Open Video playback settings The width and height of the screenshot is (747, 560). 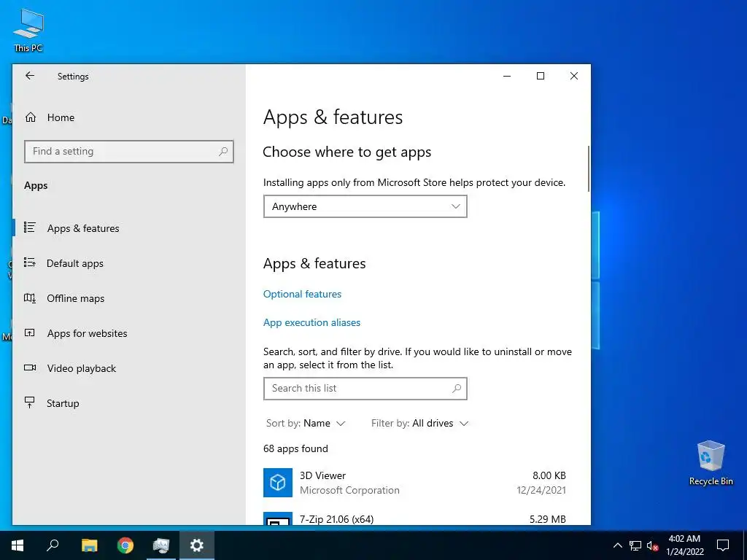[82, 368]
